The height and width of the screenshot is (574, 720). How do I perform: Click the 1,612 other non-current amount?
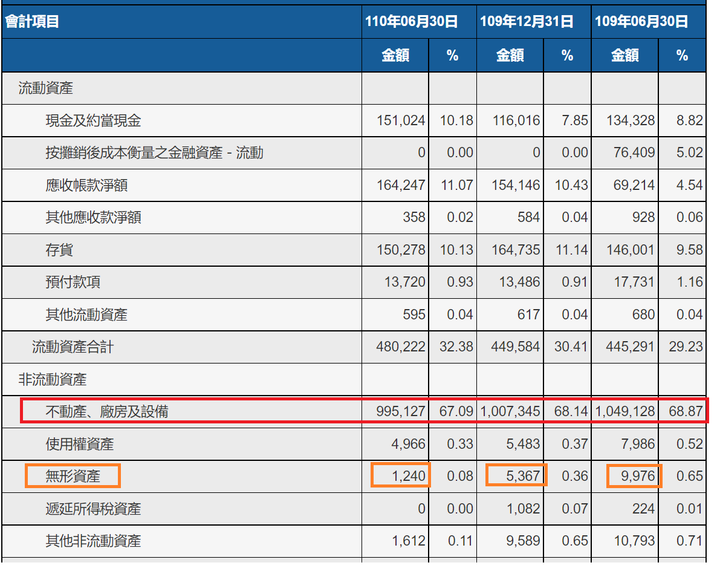(409, 541)
